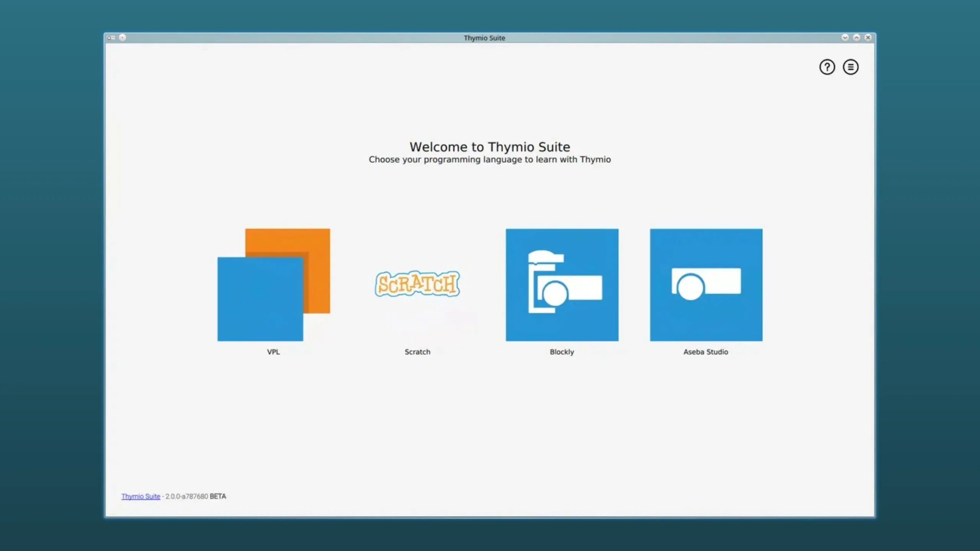Click the Choose your programming language subtitle
Image resolution: width=980 pixels, height=551 pixels.
click(x=490, y=160)
